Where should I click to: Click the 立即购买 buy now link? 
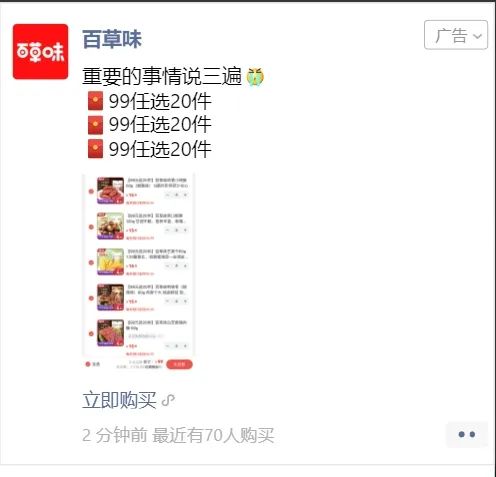point(119,400)
